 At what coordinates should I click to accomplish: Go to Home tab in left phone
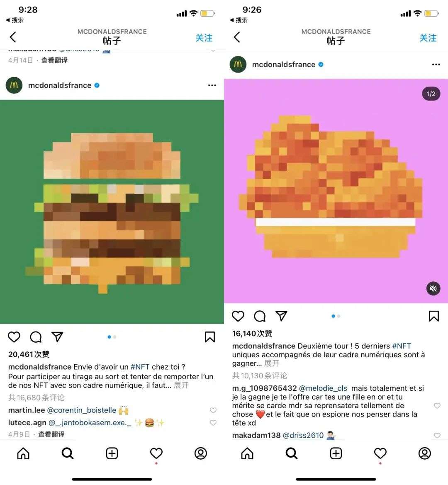pos(23,453)
